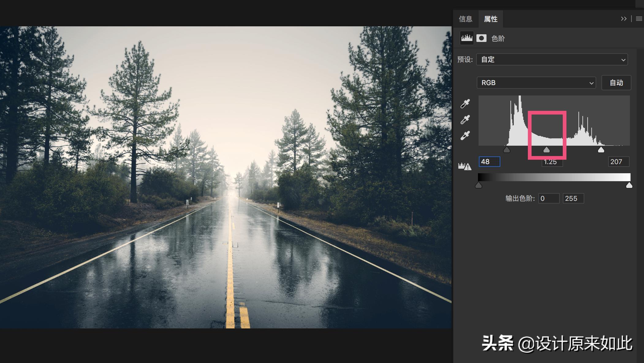This screenshot has width=644, height=363.
Task: Click the 自动 auto button
Action: (616, 83)
